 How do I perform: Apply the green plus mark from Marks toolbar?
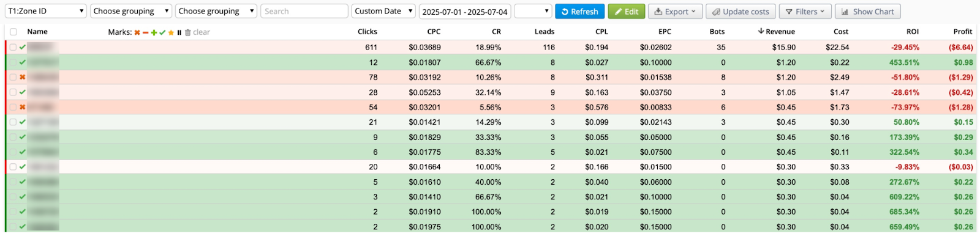pos(154,32)
